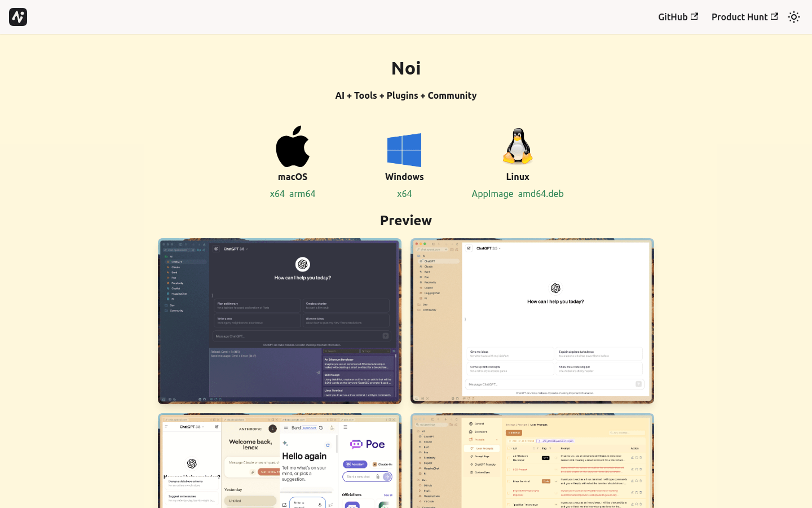The height and width of the screenshot is (508, 812).
Task: Click the macOS label
Action: coord(293,177)
